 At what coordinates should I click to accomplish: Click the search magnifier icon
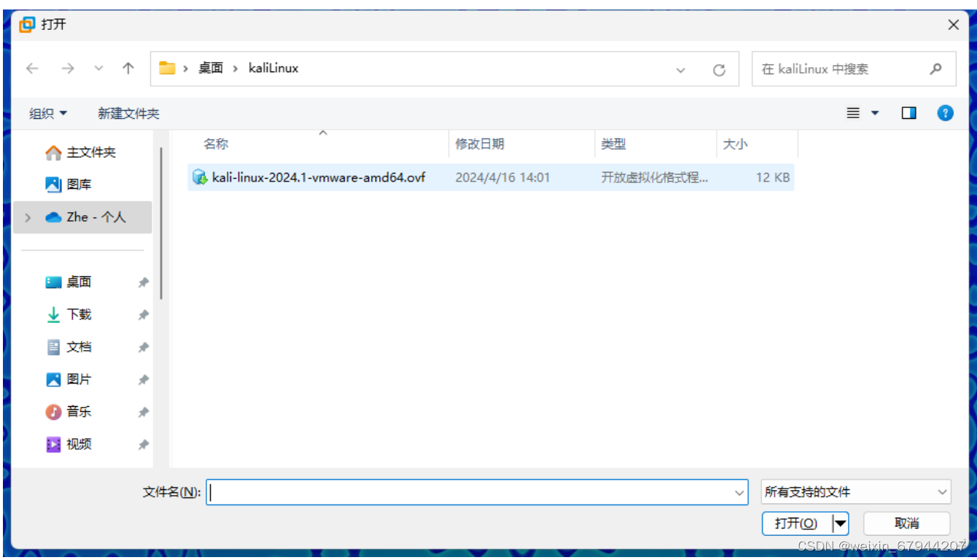point(936,69)
